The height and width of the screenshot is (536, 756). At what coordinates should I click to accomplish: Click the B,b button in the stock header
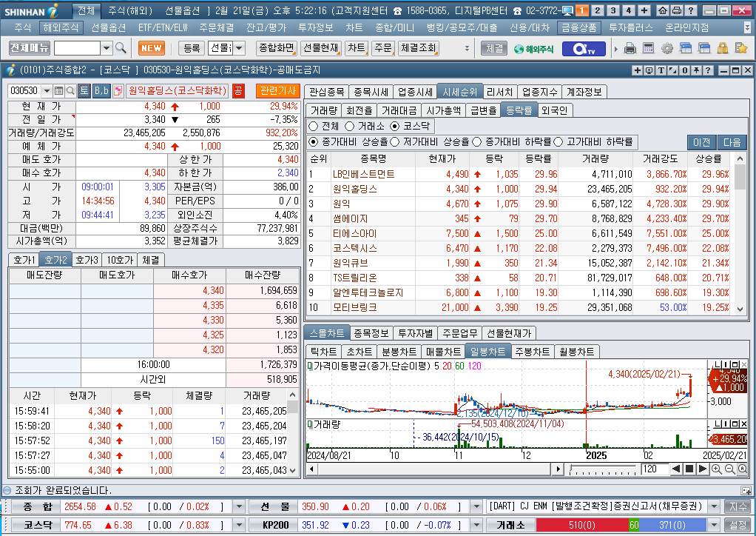[x=101, y=91]
